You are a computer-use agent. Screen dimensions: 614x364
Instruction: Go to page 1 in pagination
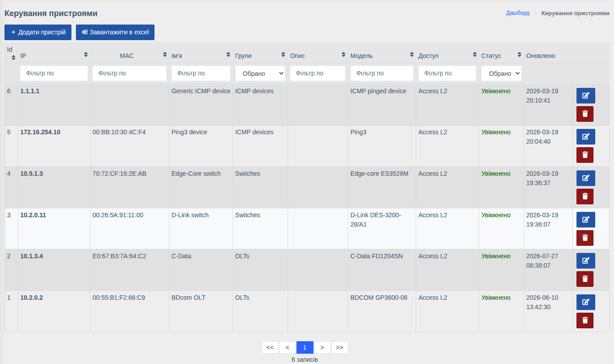[305, 347]
